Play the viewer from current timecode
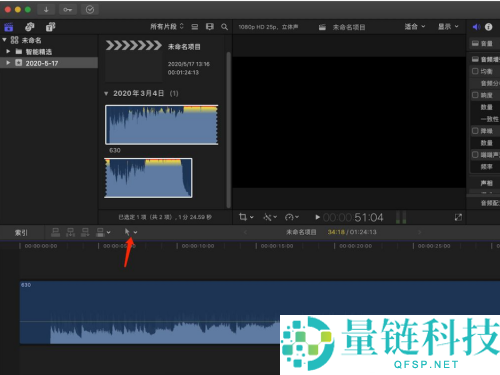 (x=317, y=217)
